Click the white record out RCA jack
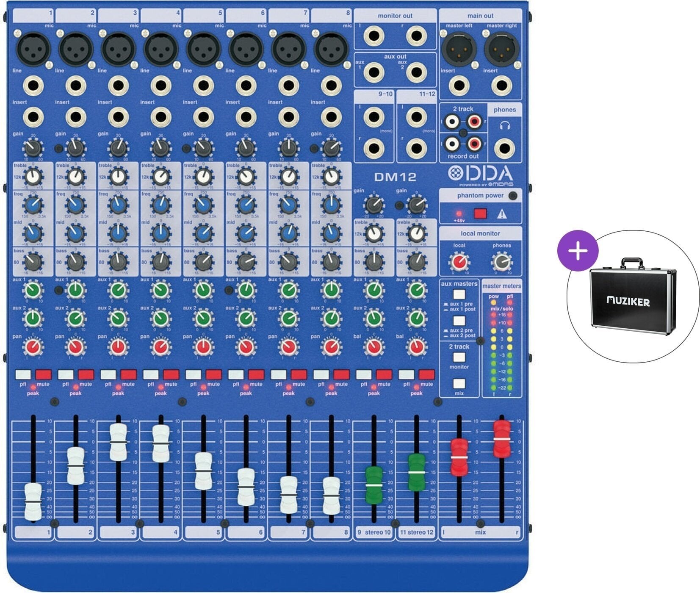The width and height of the screenshot is (700, 593). click(452, 144)
